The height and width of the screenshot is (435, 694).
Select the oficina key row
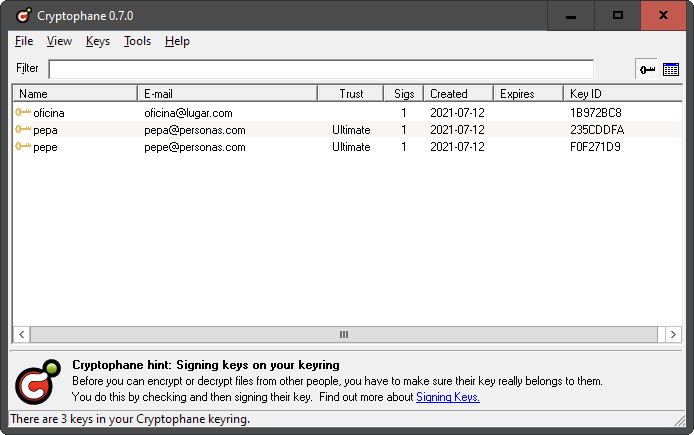[347, 113]
